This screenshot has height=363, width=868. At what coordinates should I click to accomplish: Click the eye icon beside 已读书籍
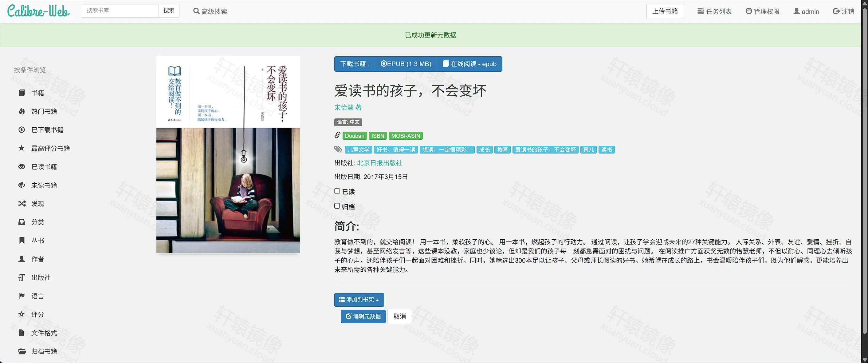tap(22, 167)
